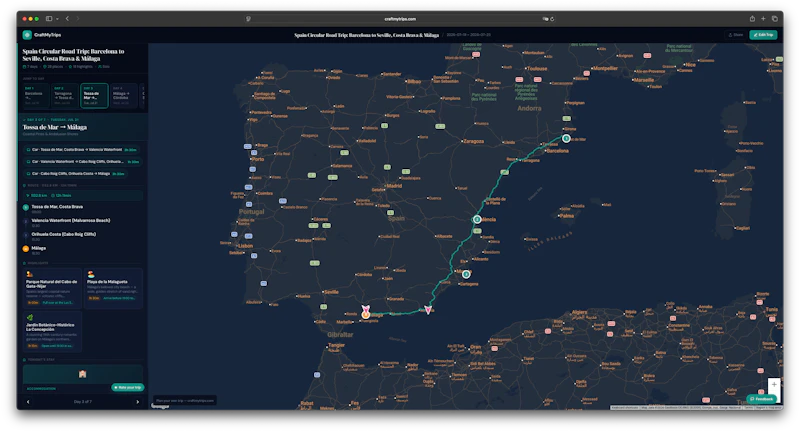
Task: Click Day 3 of 7 footer label
Action: click(83, 402)
